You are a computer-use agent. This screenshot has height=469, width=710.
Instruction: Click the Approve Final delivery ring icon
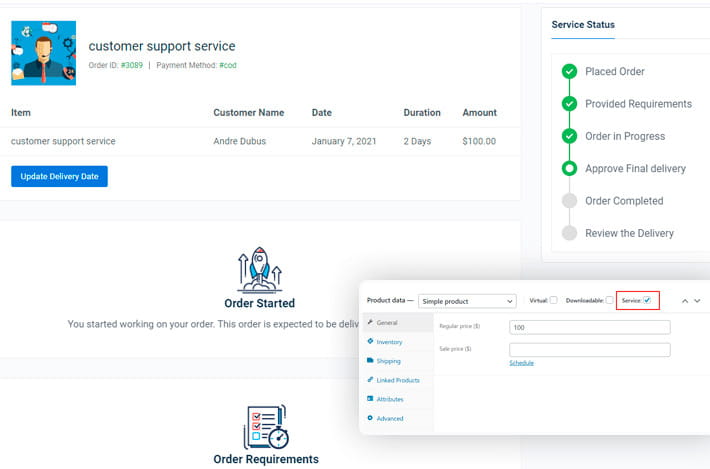point(569,168)
